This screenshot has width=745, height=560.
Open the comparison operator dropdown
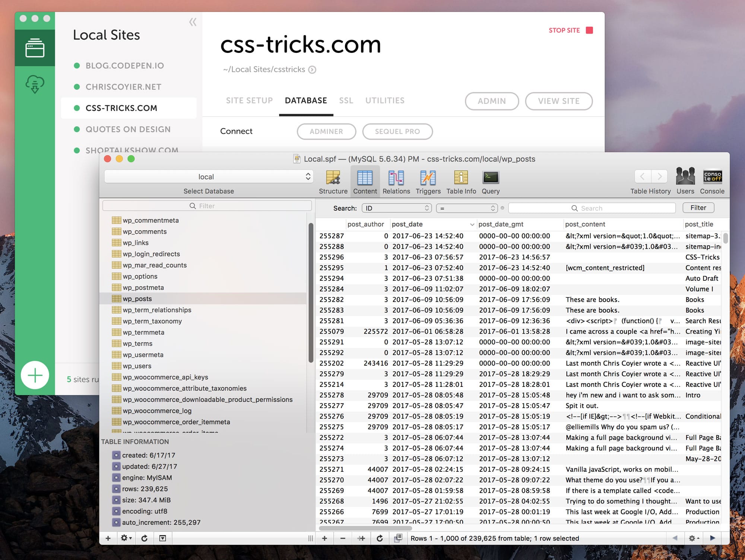point(467,208)
